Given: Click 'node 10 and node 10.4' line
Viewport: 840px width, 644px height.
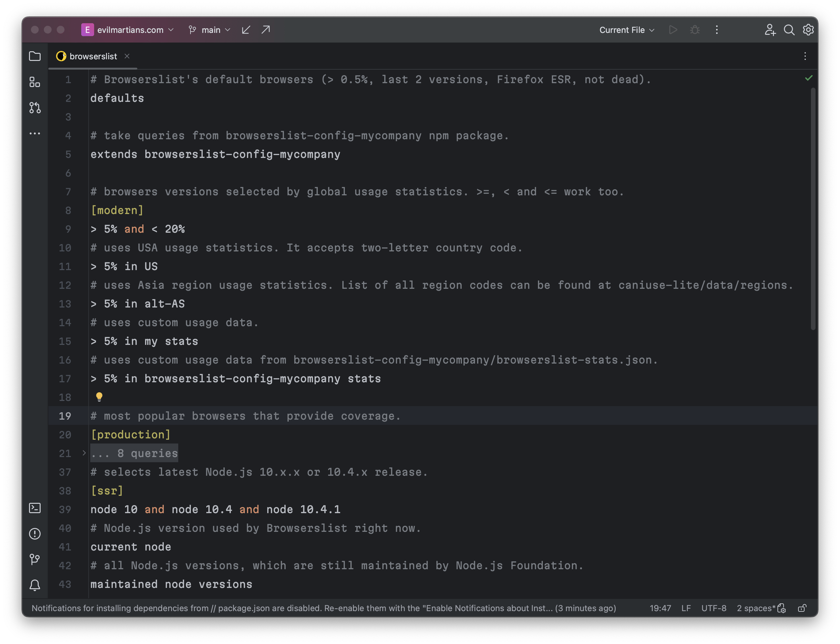Looking at the screenshot, I should (x=215, y=509).
